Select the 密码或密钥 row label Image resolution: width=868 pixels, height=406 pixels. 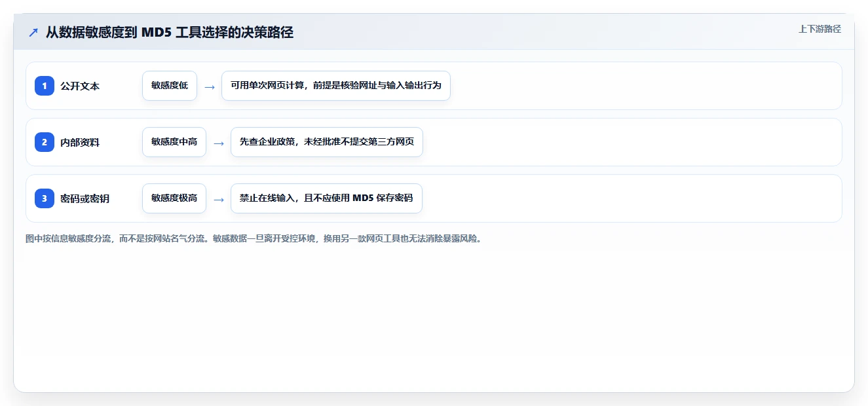(85, 198)
